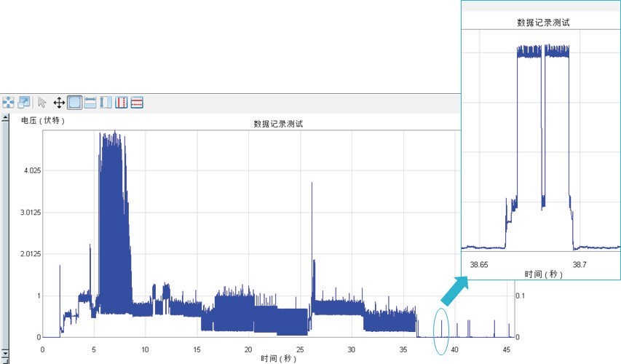Toggle the box zoom tool
Viewport: 621px width, 364px height.
coord(74,103)
